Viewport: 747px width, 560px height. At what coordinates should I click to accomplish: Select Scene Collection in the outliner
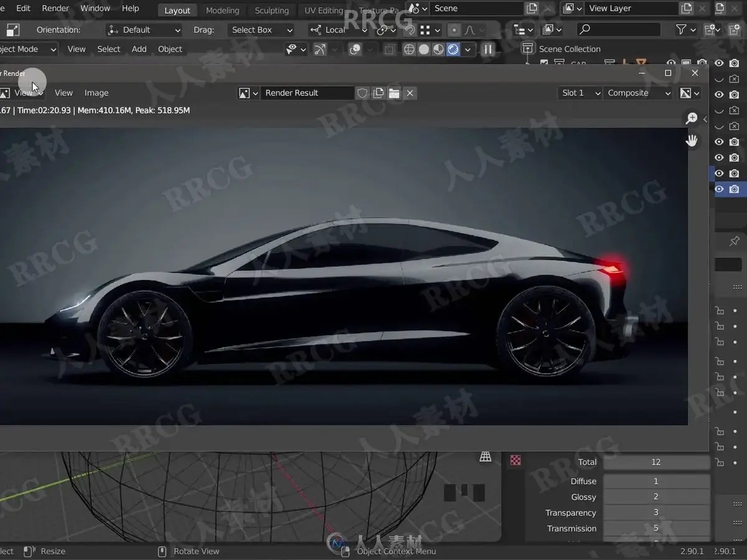point(569,49)
